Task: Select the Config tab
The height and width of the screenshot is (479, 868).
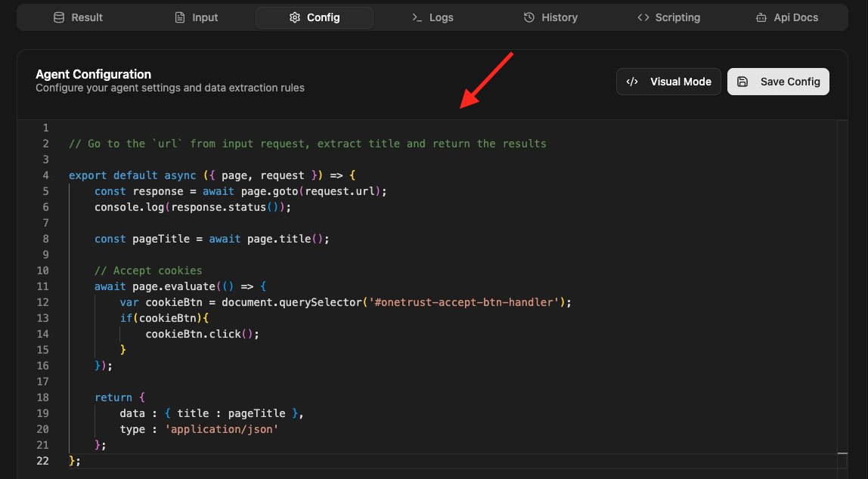Action: (315, 17)
